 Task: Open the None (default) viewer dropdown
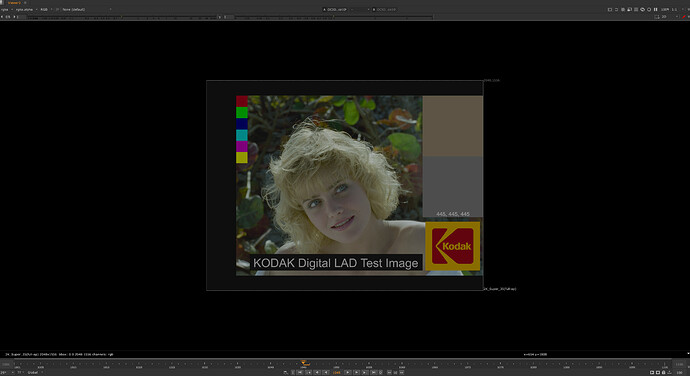86,9
